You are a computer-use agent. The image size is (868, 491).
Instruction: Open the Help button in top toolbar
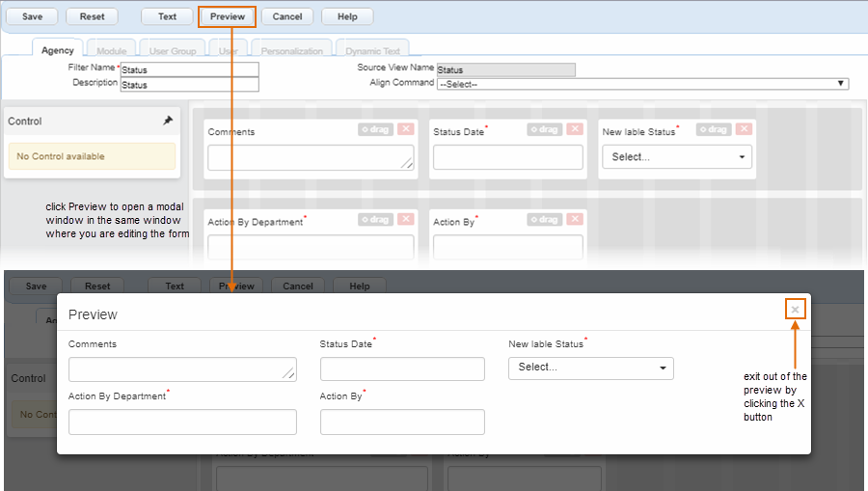[x=347, y=16]
